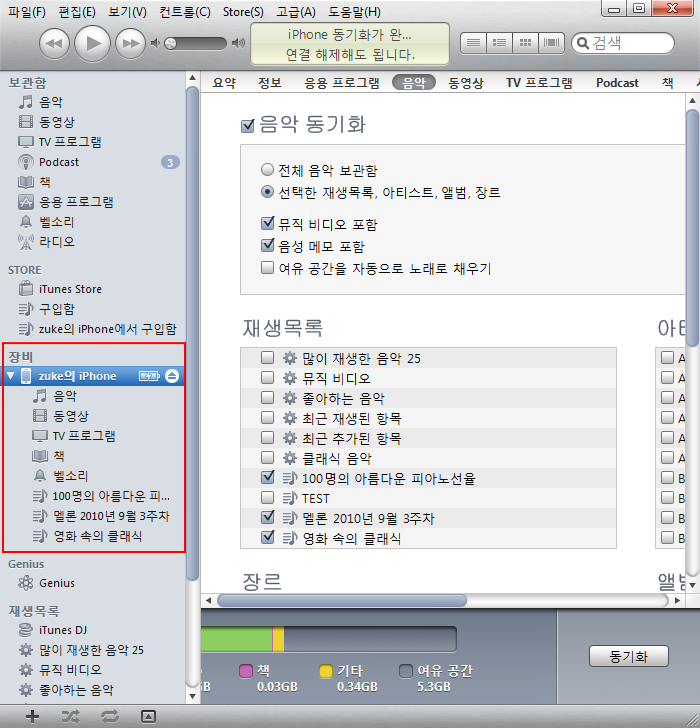700x728 pixels.
Task: Open 파일(F) menu
Action: pyautogui.click(x=27, y=12)
